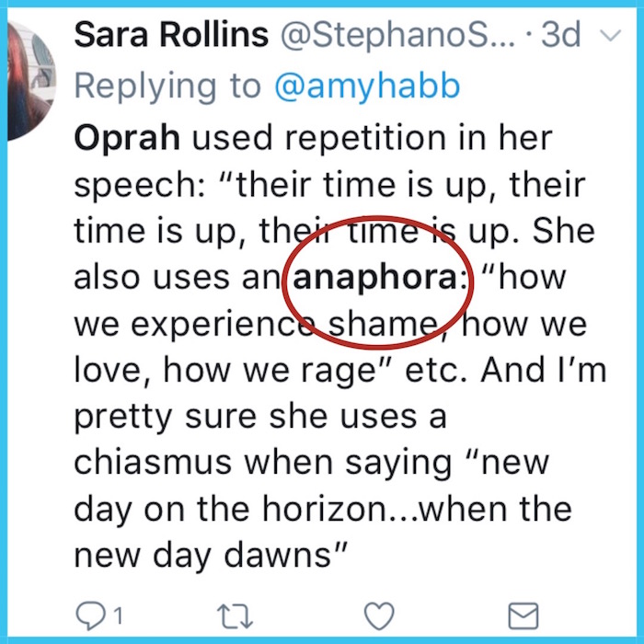Click the display name Sara Rollins

pos(172,35)
